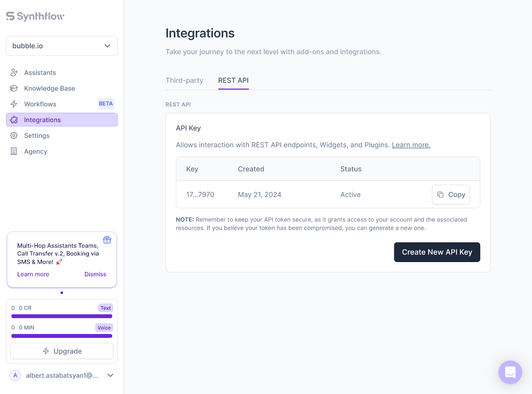Viewport: 532px width, 394px height.
Task: Click the lightning icon inside the Upgrade button
Action: (46, 351)
